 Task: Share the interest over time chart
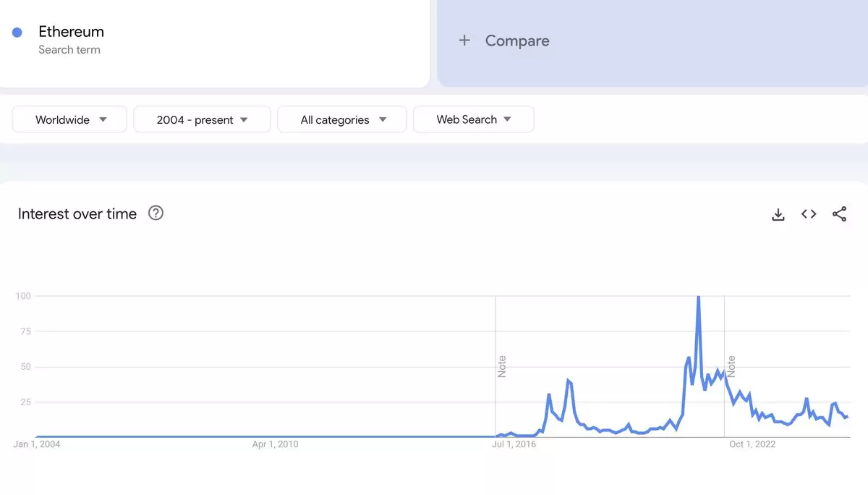point(839,214)
